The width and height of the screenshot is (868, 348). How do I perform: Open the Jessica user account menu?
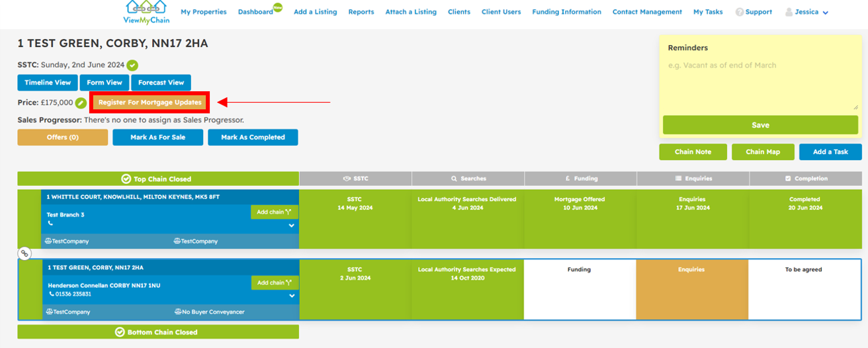point(806,12)
